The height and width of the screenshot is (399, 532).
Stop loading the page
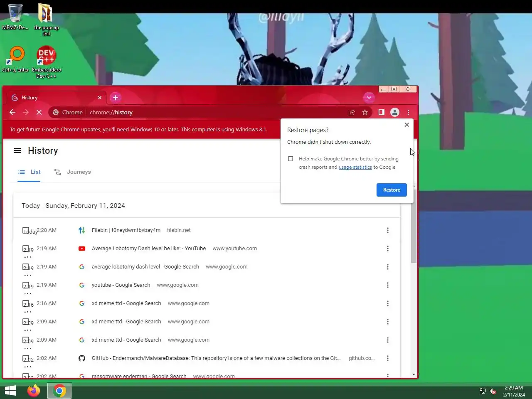(39, 112)
